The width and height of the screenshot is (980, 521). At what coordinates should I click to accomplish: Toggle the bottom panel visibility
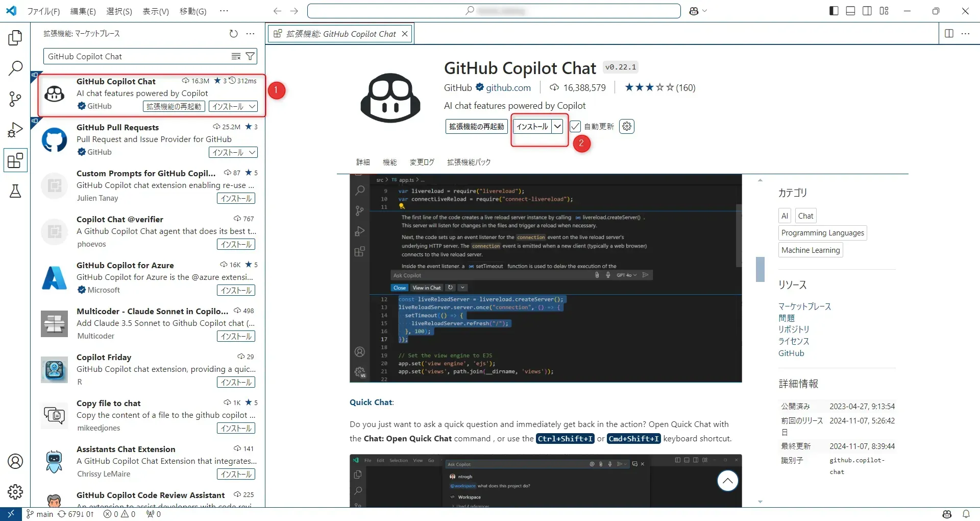tap(850, 10)
